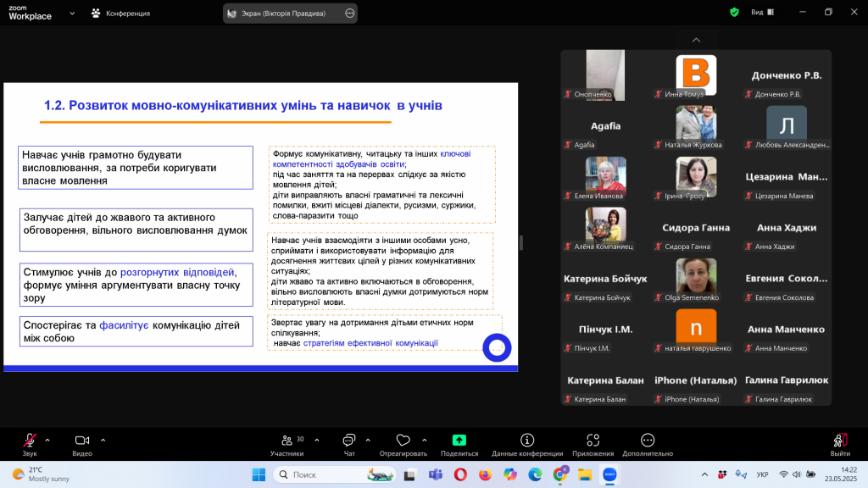Click the Катерина Балан participant tile
The image size is (868, 488).
point(605,380)
